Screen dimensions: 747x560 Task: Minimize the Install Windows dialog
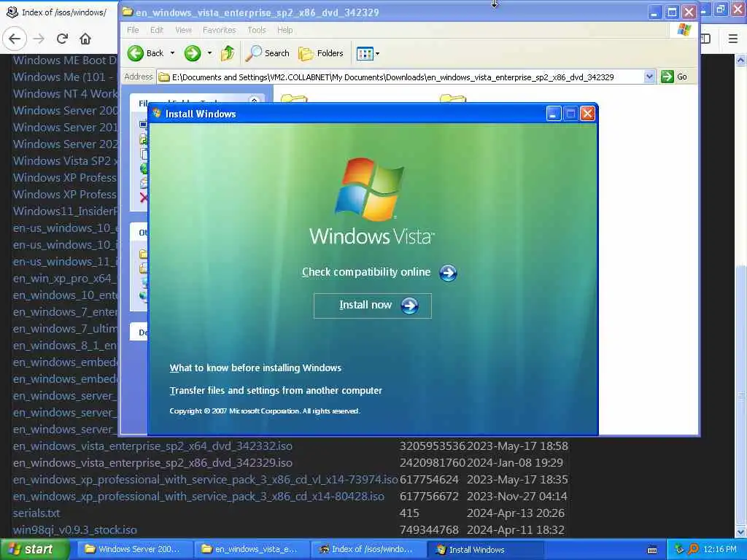[x=553, y=114]
